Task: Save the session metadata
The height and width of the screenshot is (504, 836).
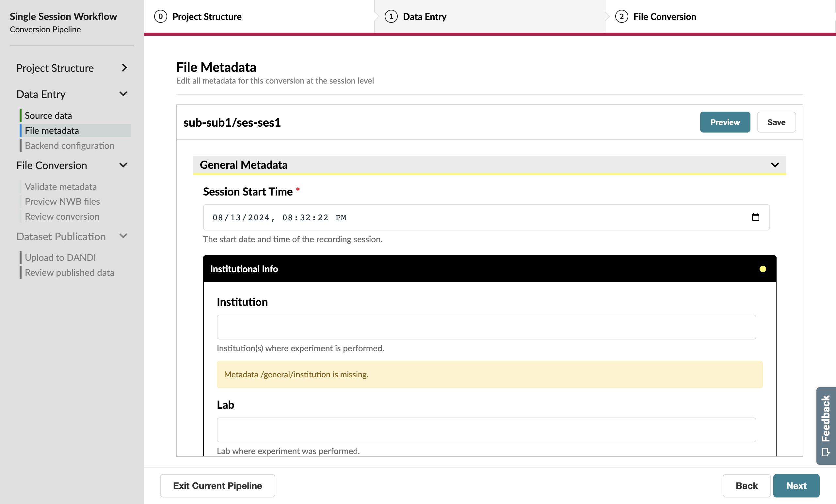Action: tap(776, 122)
